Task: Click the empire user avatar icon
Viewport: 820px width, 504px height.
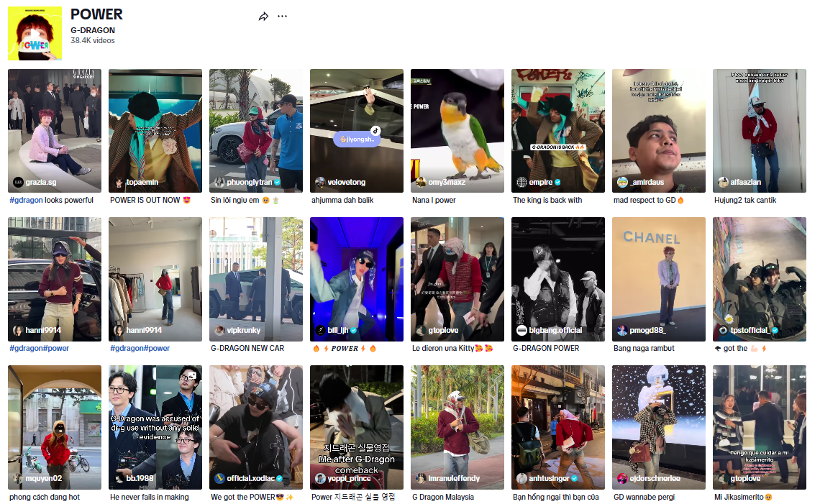Action: point(521,183)
